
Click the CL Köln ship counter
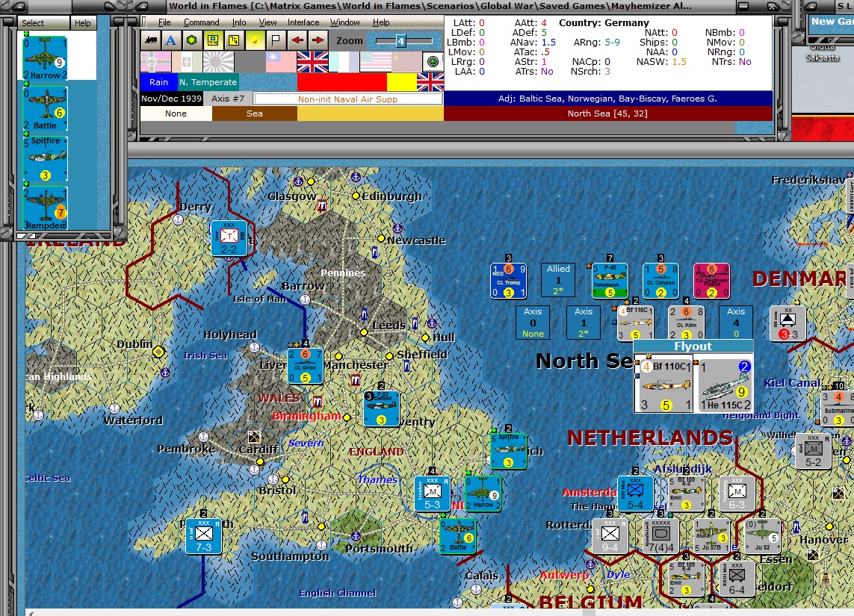[686, 323]
